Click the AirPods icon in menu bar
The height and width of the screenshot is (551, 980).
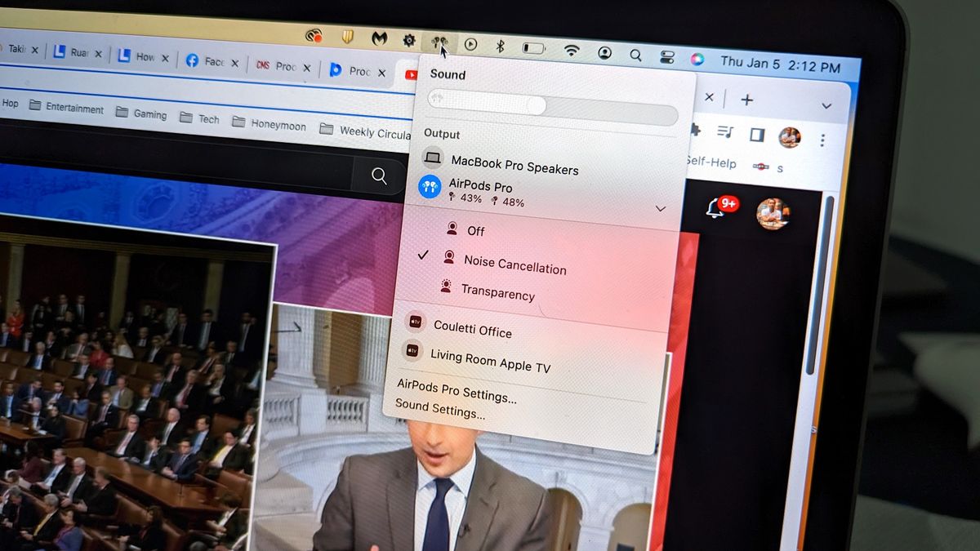coord(440,42)
